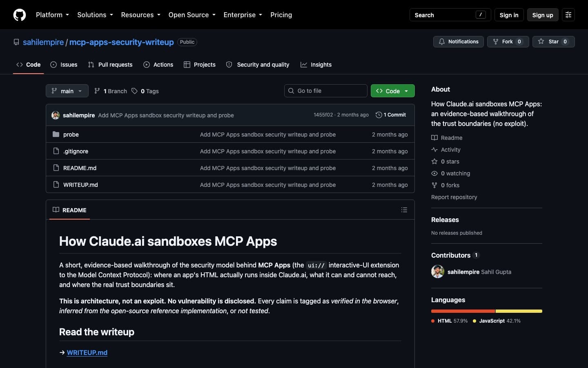The width and height of the screenshot is (588, 368).
Task: Click the Sign in button
Action: (x=509, y=15)
